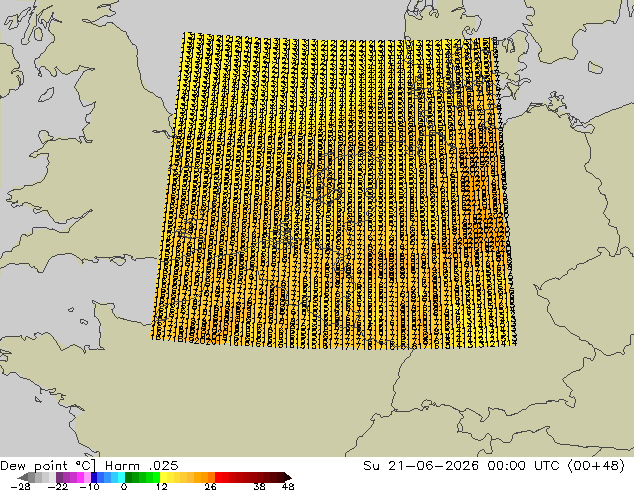
Task: Click the '0' legend label
Action: point(124,486)
